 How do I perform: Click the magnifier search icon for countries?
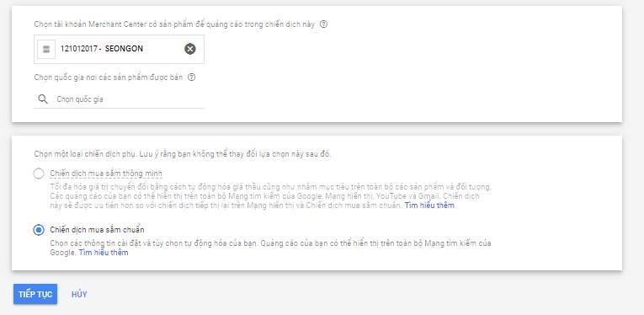[43, 99]
